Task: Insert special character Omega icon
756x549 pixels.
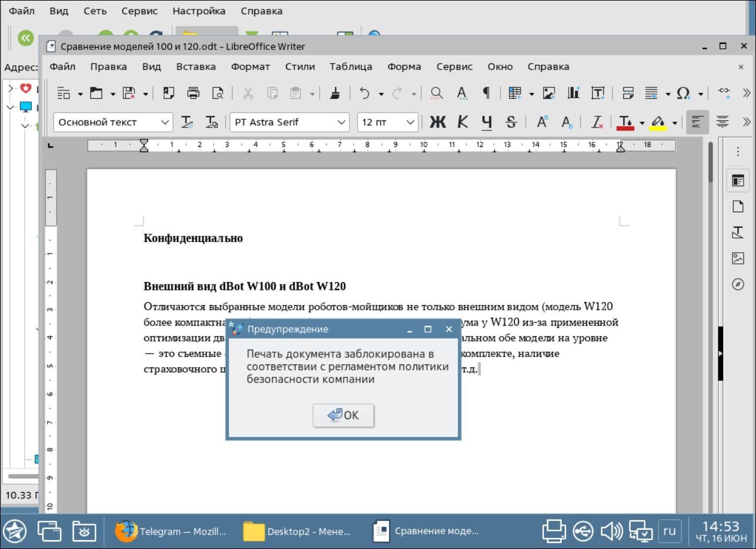Action: [683, 93]
